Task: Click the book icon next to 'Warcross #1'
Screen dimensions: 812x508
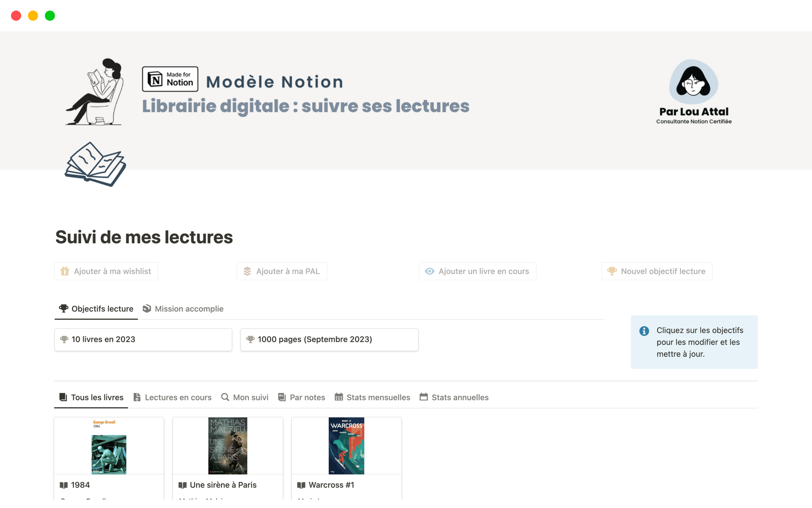Action: tap(301, 485)
